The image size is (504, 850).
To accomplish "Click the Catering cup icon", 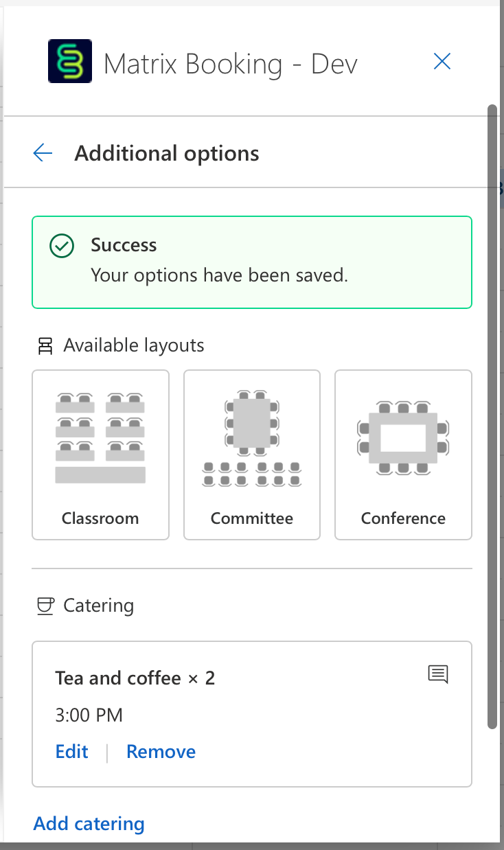I will (45, 606).
